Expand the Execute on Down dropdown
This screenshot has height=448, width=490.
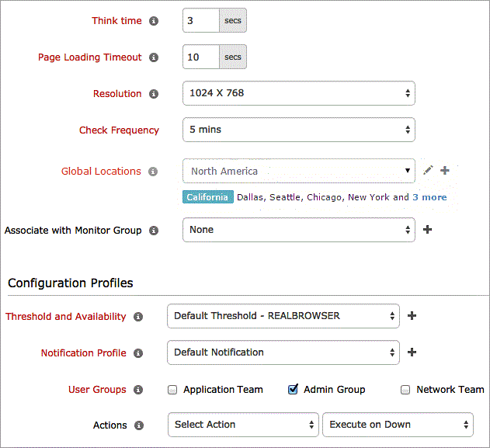(398, 425)
